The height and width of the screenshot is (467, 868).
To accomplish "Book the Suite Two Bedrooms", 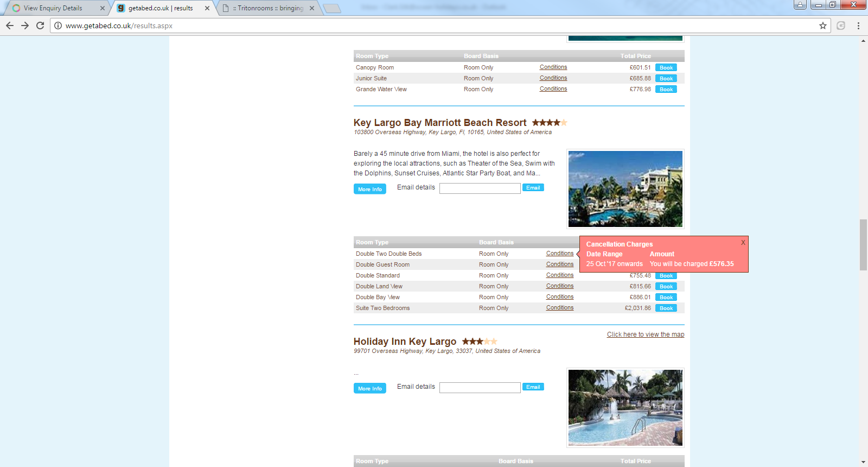I will 666,308.
